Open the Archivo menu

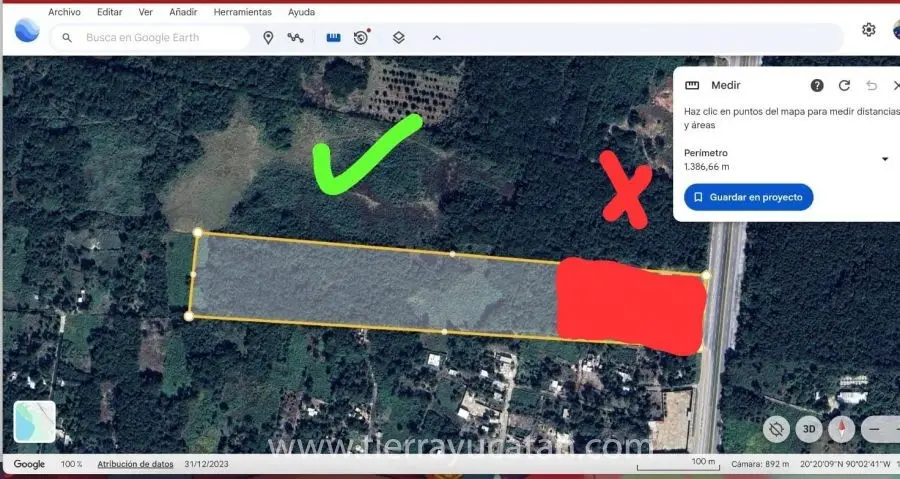[64, 12]
